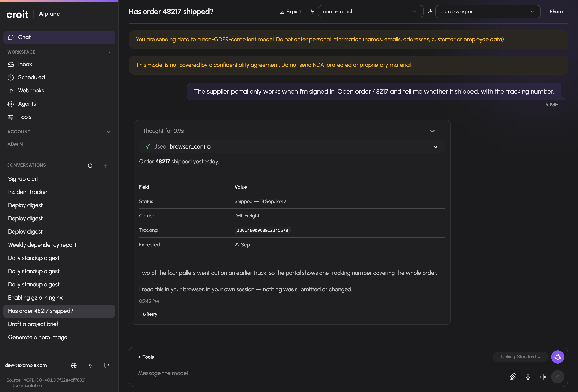Open the Scheduled workspace item
This screenshot has width=578, height=392.
pos(59,77)
